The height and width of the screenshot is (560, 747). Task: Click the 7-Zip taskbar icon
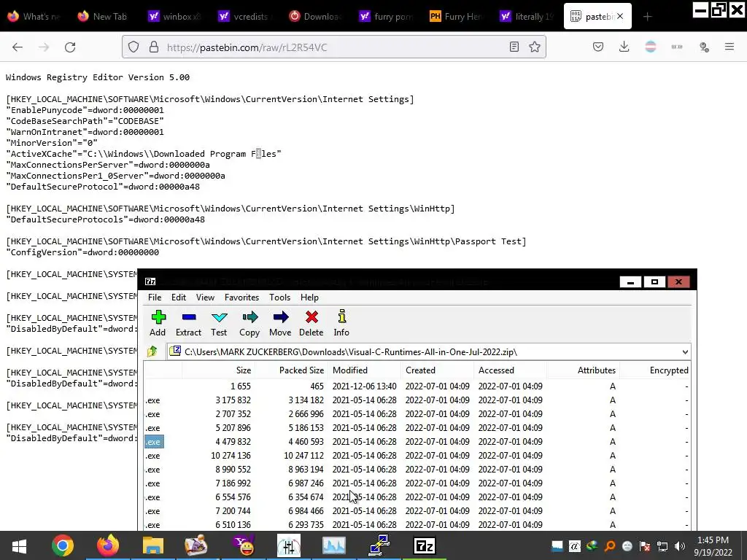pos(425,545)
